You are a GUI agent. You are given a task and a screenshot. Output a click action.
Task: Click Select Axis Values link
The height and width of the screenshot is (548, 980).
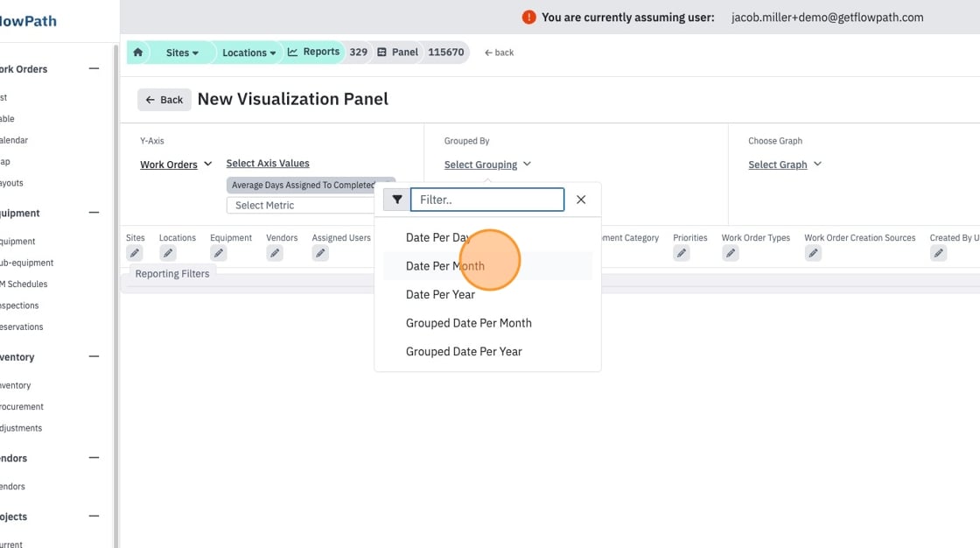(x=268, y=164)
